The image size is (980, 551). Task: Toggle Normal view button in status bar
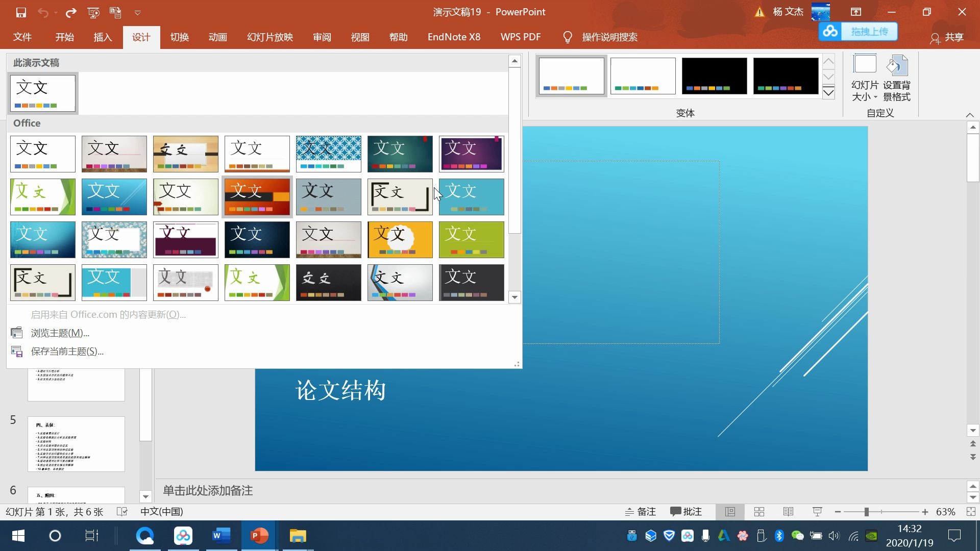(x=730, y=512)
